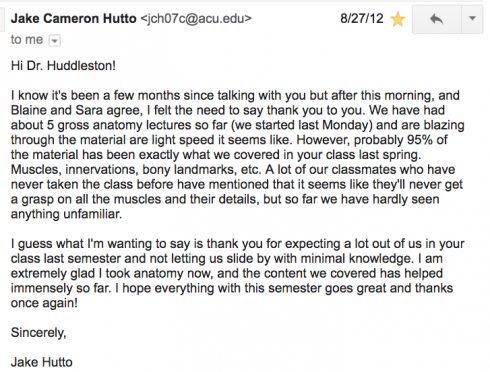Click the words "extremely glad I took anatomy"

pos(104,274)
